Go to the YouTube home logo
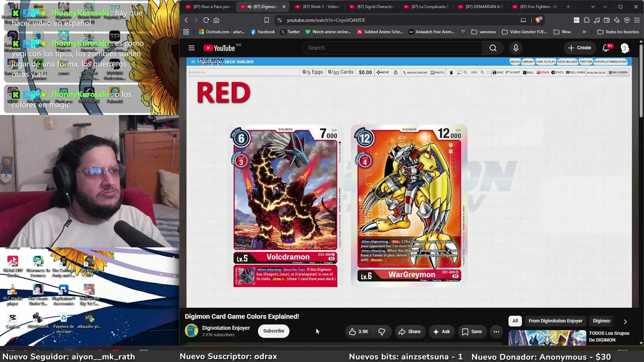Screen dimensions: 644x362 tap(219, 48)
